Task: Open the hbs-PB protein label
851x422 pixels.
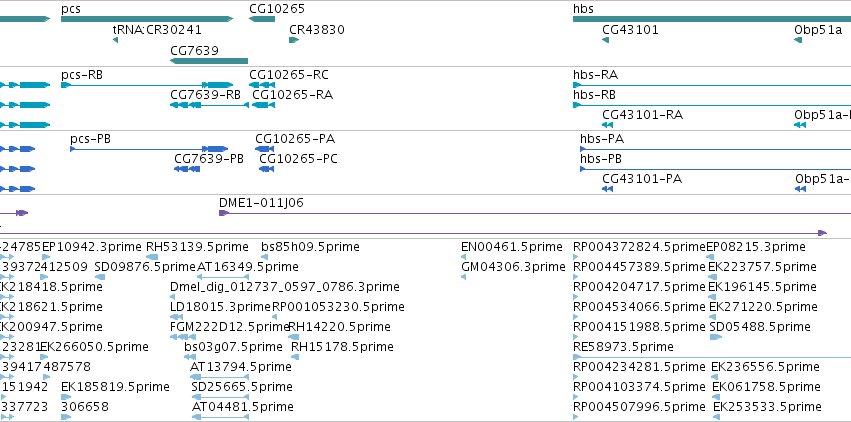Action: (x=601, y=159)
